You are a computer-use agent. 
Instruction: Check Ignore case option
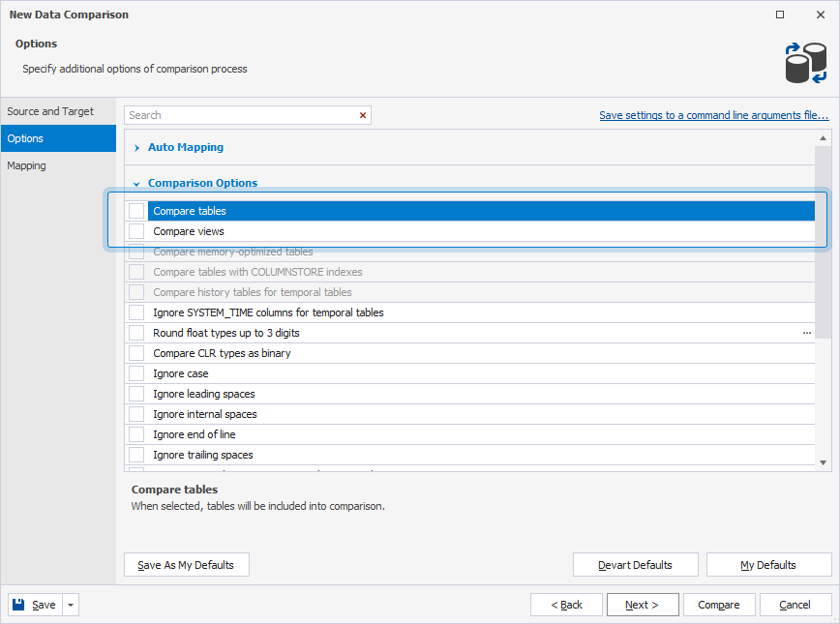(x=135, y=373)
